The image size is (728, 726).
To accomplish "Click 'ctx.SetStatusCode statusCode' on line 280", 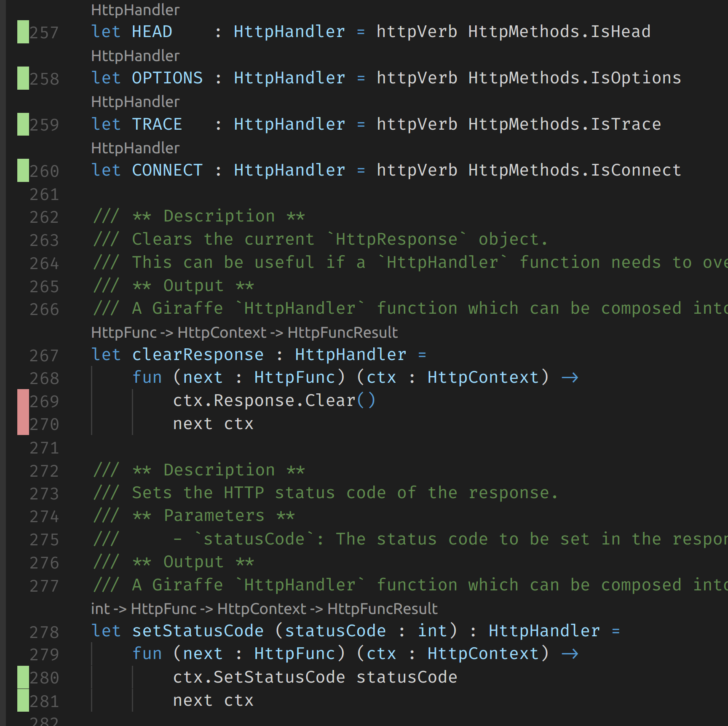I will click(x=315, y=677).
